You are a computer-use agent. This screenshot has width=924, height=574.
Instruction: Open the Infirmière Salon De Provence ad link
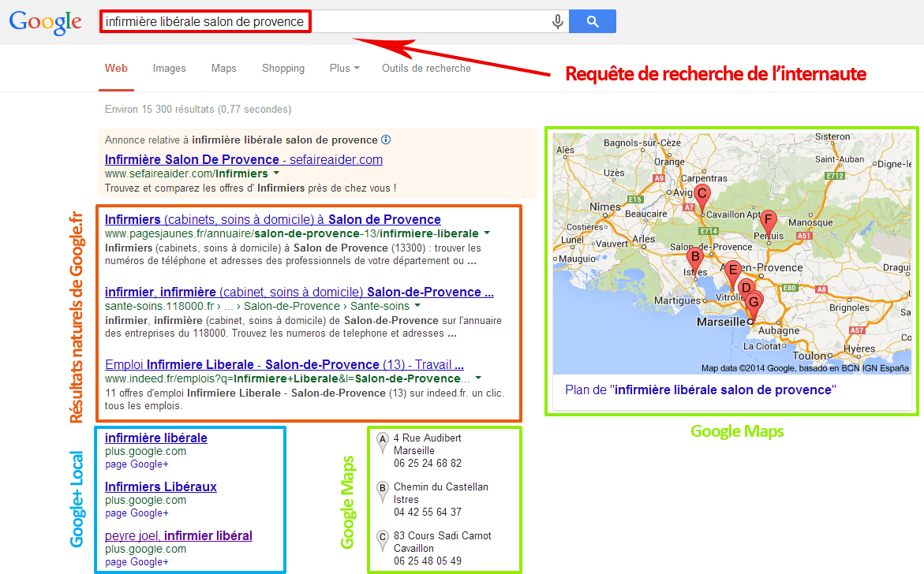click(x=243, y=159)
